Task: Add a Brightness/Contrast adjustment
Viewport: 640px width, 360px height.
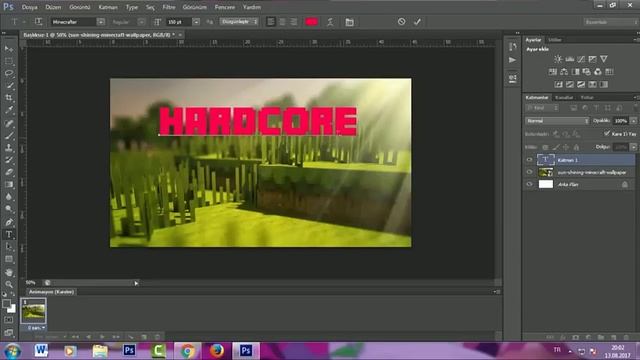Action: click(x=558, y=59)
